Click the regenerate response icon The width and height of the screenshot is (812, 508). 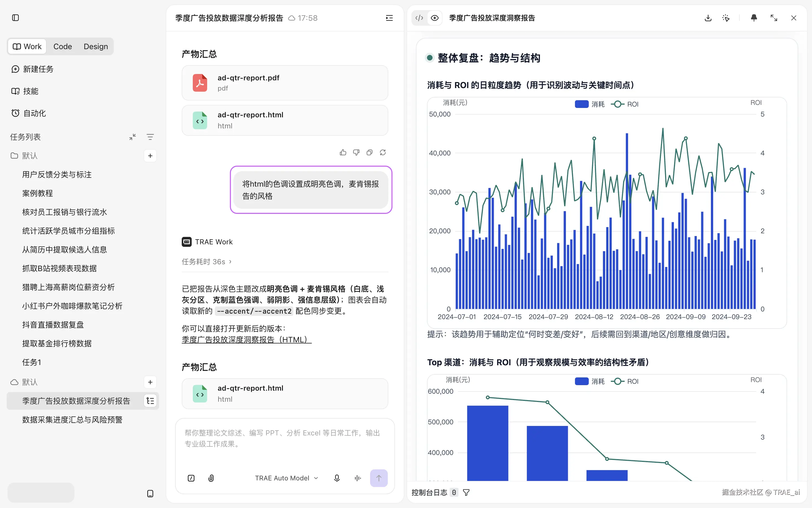coord(383,152)
